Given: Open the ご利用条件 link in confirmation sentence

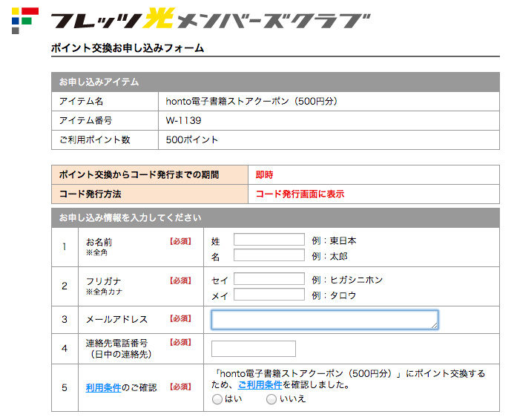Looking at the screenshot, I should click(260, 384).
